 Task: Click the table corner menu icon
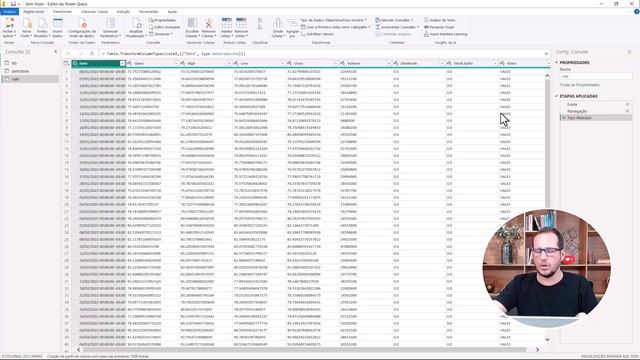click(x=67, y=63)
